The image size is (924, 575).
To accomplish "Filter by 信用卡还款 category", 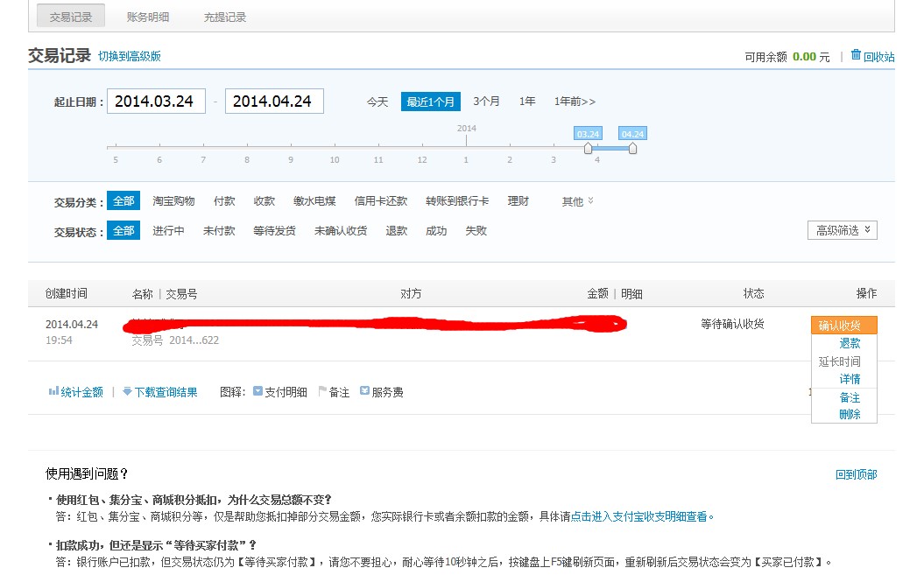I will [x=381, y=201].
